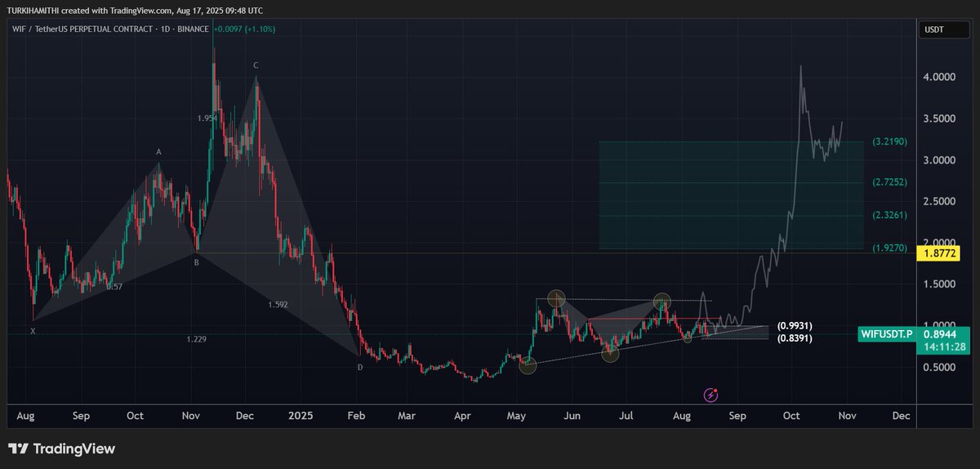Click the +0.0097 (+1.10%) change value

pyautogui.click(x=245, y=29)
